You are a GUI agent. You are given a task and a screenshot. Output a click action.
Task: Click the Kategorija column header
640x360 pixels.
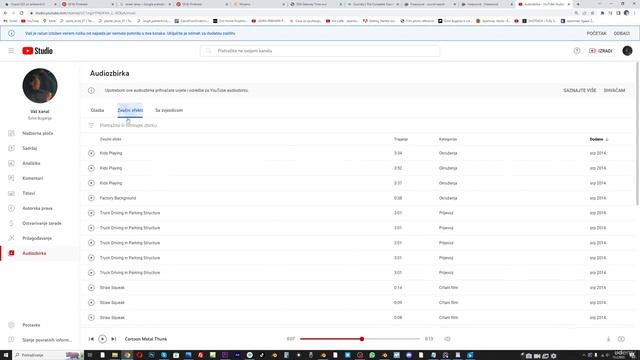[x=448, y=139]
